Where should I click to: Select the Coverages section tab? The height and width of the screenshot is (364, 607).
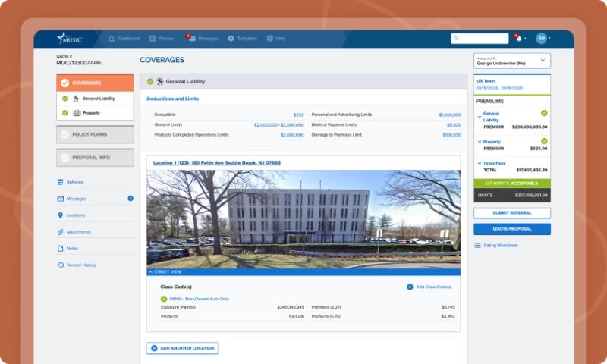point(95,83)
